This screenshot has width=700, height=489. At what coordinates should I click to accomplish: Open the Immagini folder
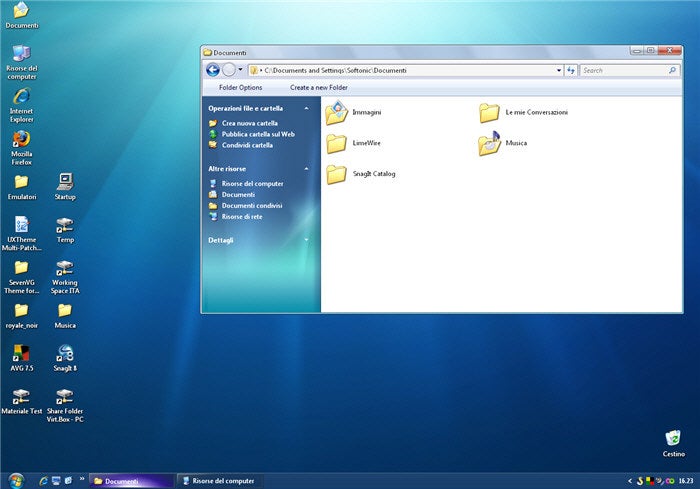click(x=337, y=113)
